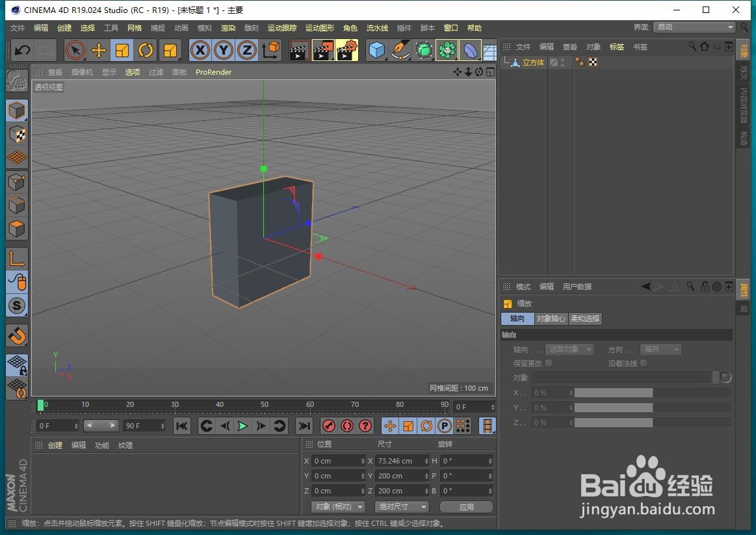Viewport: 756px width, 535px height.
Task: Open 绝对尺寸 dropdown
Action: [x=402, y=506]
